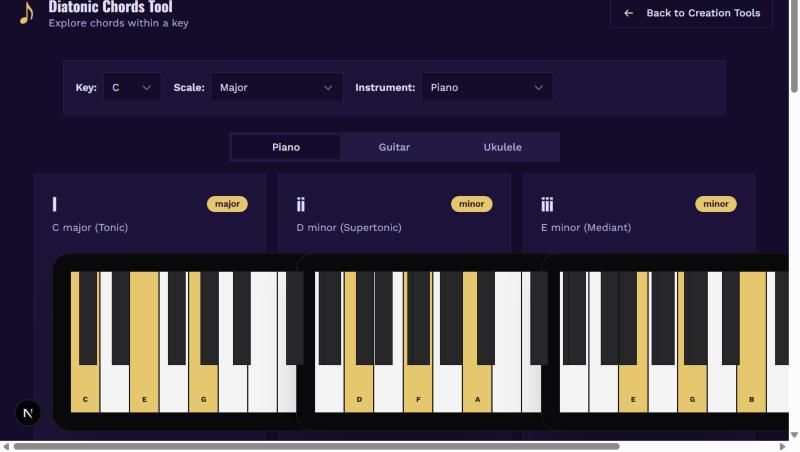This screenshot has height=452, width=800.
Task: Click the back arrow icon
Action: click(629, 13)
